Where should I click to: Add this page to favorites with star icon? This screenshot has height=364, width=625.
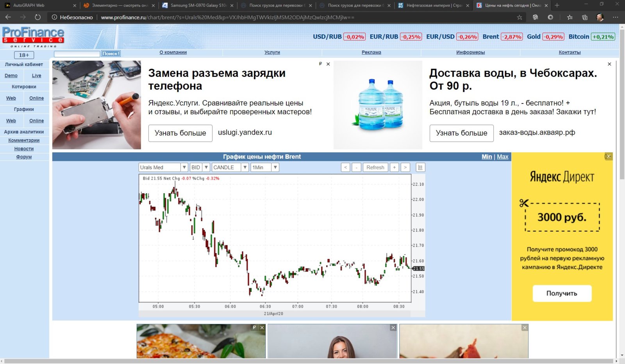pyautogui.click(x=519, y=17)
